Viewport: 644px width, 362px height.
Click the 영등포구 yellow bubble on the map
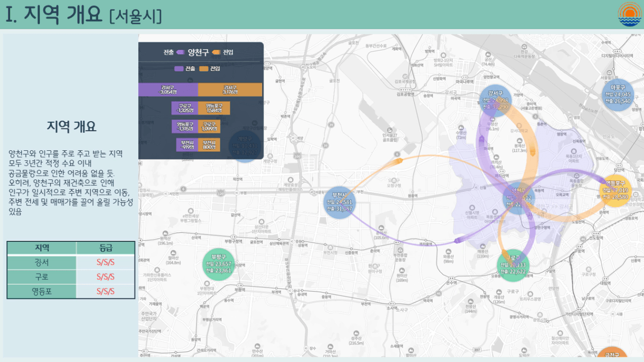[x=615, y=191]
